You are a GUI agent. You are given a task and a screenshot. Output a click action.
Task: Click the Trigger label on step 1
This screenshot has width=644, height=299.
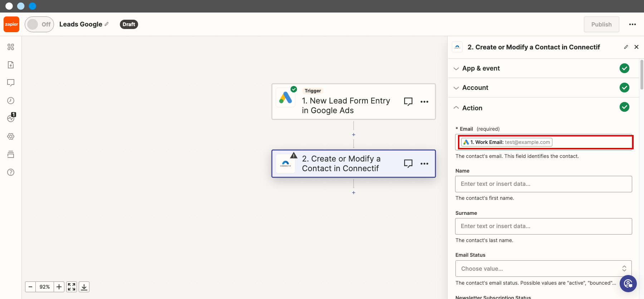point(313,91)
